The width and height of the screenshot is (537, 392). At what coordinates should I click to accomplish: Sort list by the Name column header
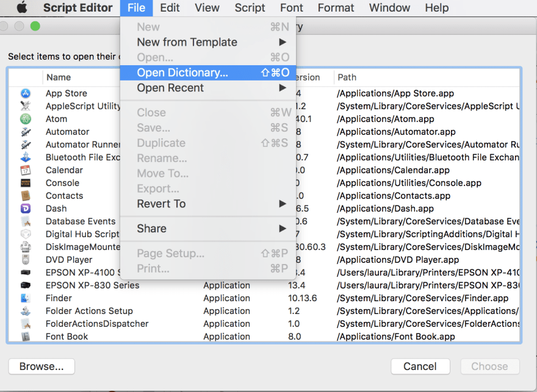[x=59, y=77]
